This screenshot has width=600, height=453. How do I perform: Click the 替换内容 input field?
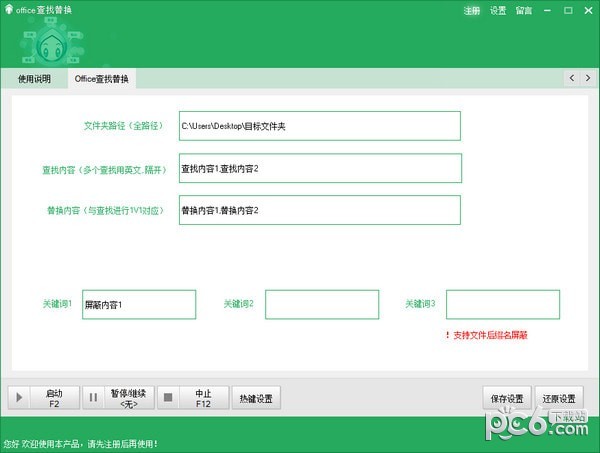click(320, 210)
